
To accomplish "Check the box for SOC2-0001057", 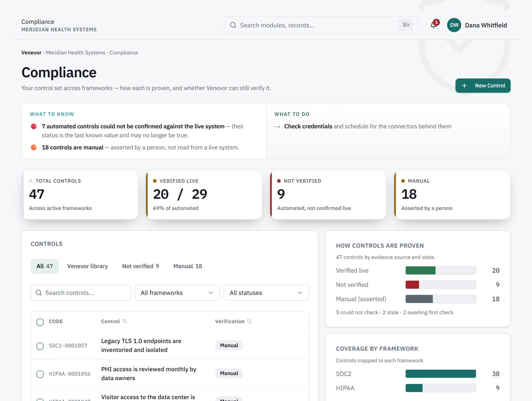I will [x=40, y=346].
